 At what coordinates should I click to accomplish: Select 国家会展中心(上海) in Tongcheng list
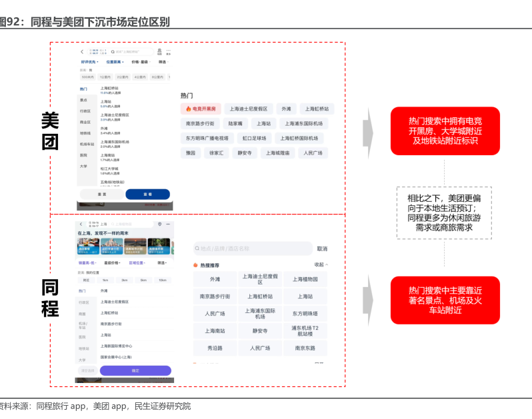click(116, 357)
